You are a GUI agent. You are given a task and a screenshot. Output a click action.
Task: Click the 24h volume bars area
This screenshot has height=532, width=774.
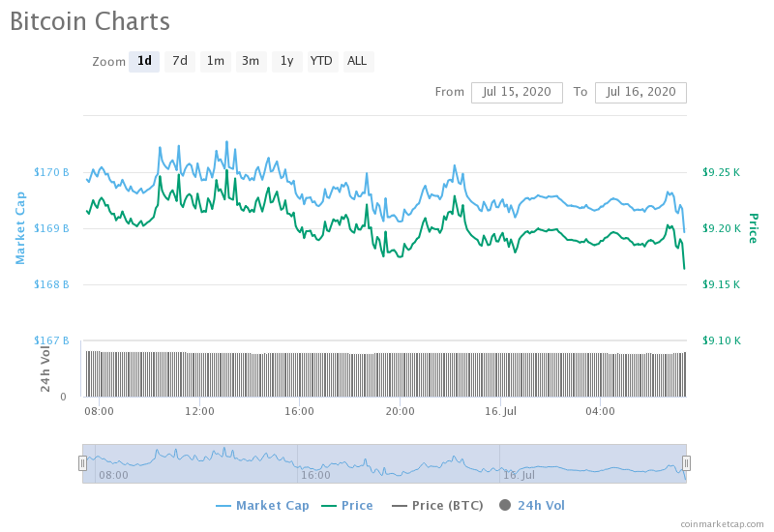[x=387, y=374]
